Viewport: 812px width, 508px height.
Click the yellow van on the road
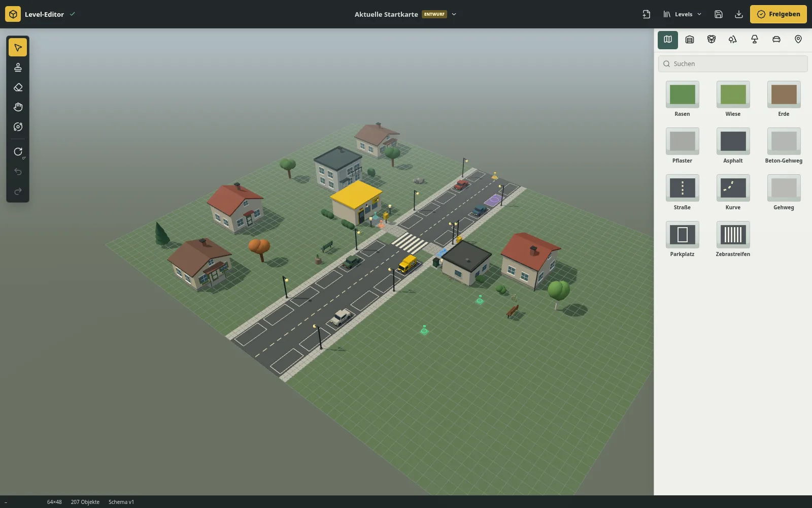(x=408, y=264)
